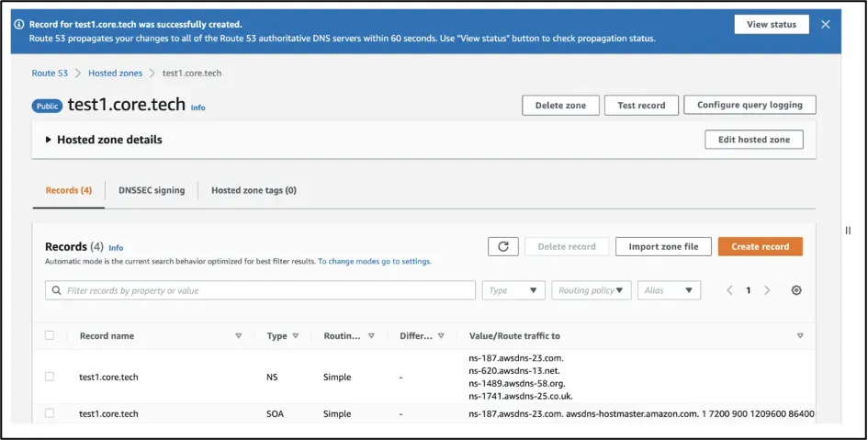The image size is (868, 440).
Task: Refresh the records list
Action: (502, 246)
